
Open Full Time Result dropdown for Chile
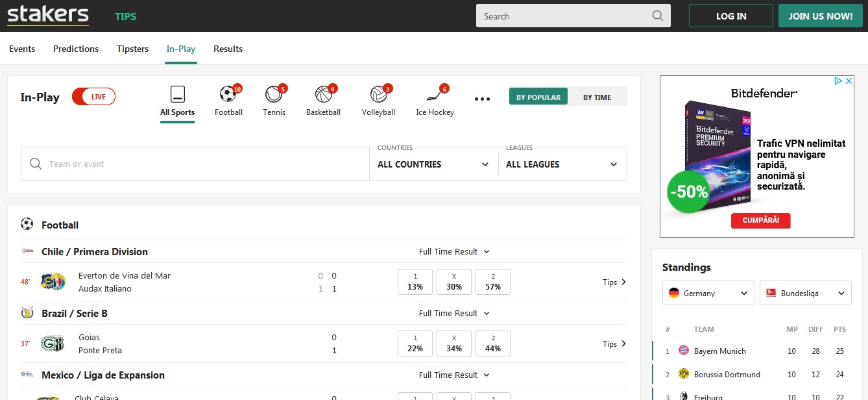(x=454, y=251)
